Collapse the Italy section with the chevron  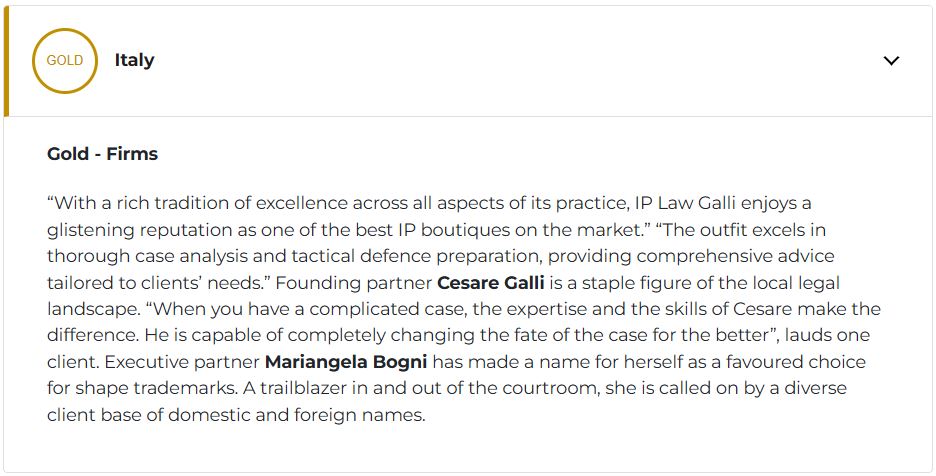[891, 60]
